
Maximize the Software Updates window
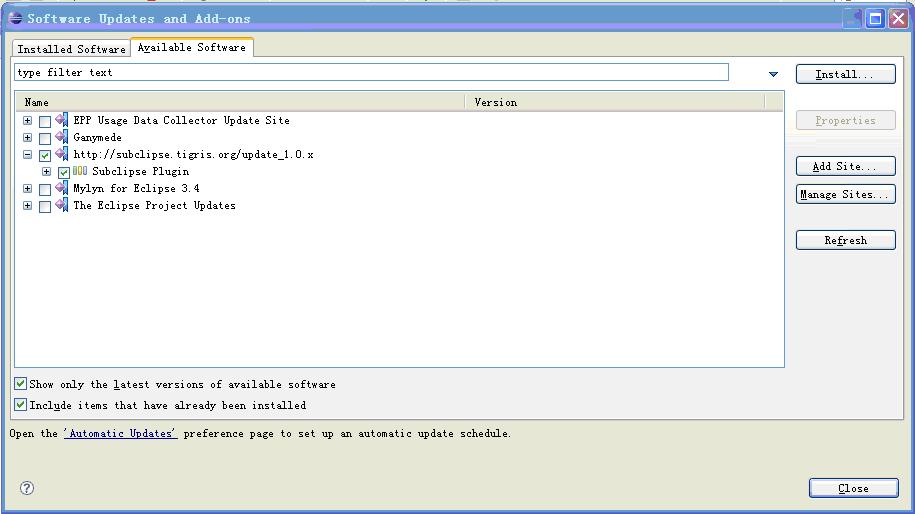(875, 19)
